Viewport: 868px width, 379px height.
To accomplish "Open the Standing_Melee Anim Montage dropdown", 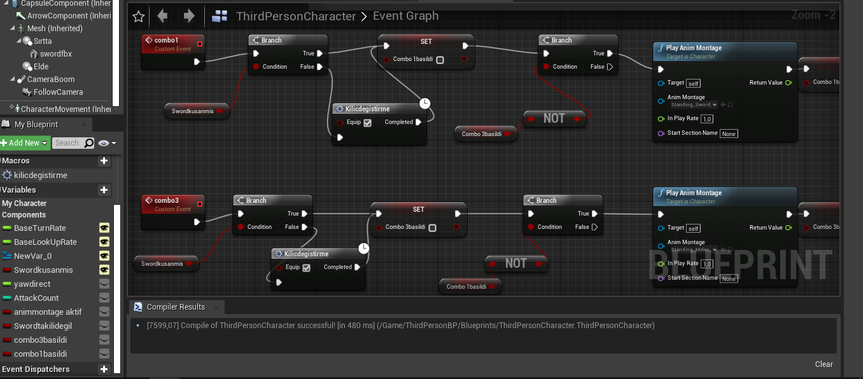I will point(694,250).
